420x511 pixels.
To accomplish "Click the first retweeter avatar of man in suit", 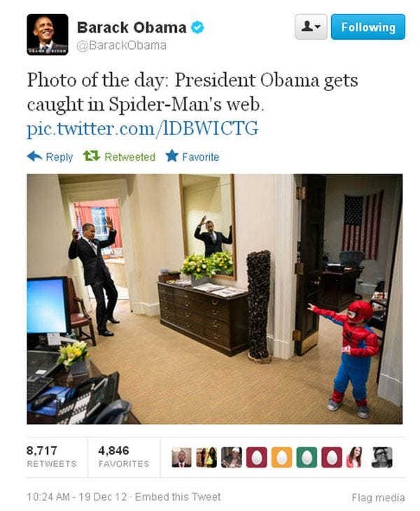I will click(181, 457).
